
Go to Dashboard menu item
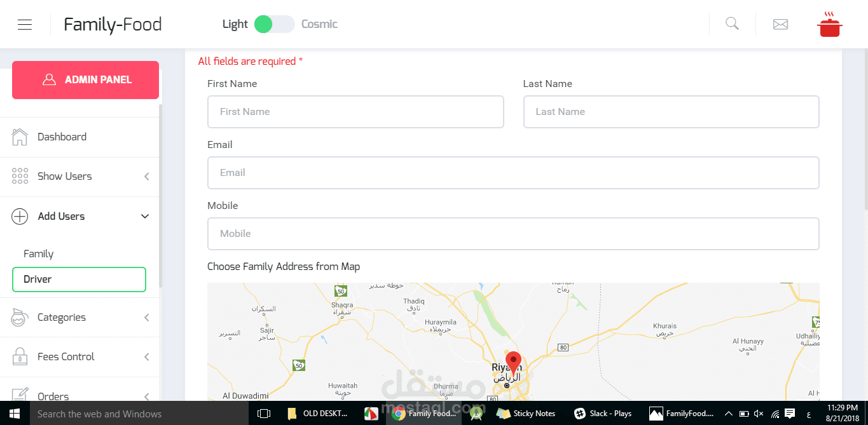pos(79,137)
